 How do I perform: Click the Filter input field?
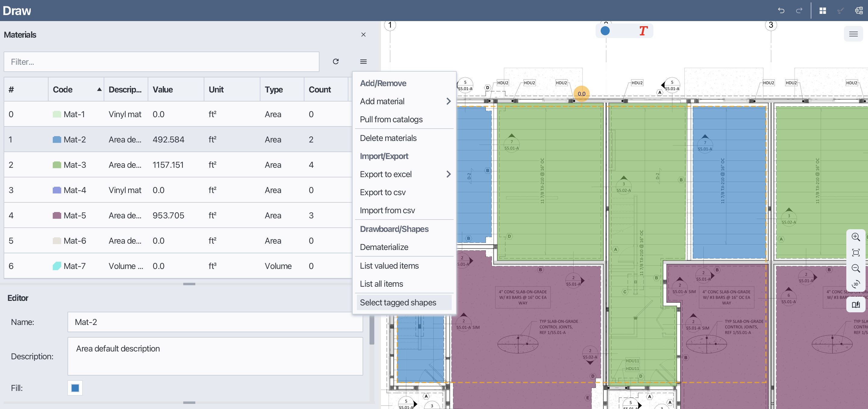click(x=162, y=62)
